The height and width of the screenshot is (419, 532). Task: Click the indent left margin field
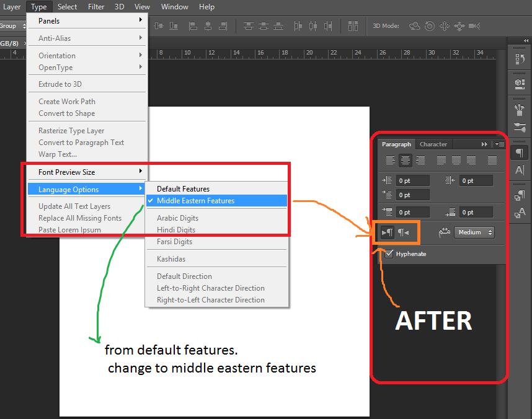pos(413,181)
